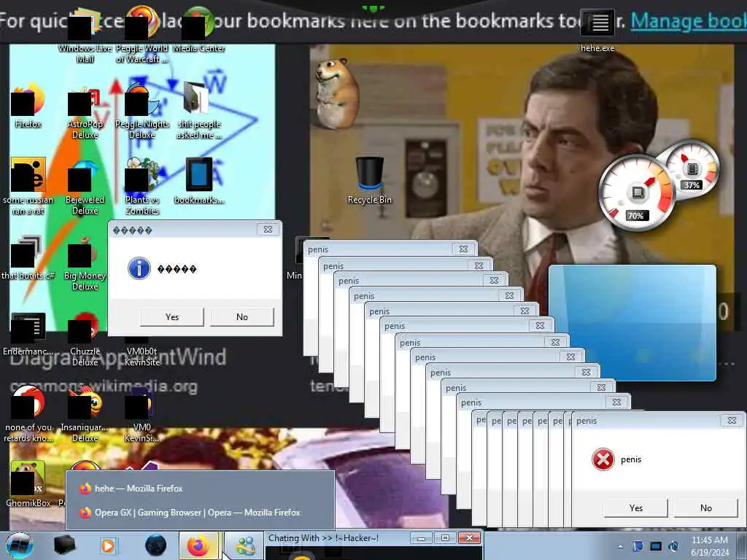Screen dimensions: 747x560
Task: Click the Firefox taskbar button
Action: tap(198, 545)
